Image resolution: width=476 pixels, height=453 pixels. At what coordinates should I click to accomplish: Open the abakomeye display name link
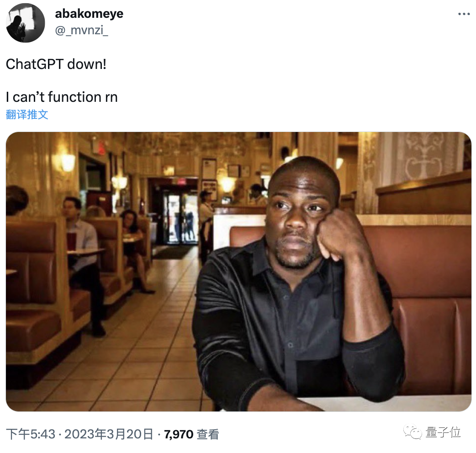[89, 13]
